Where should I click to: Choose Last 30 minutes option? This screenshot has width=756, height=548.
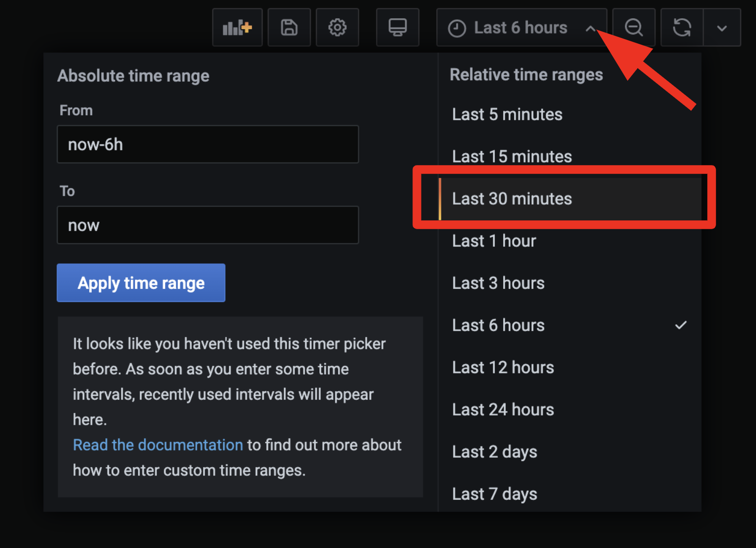pyautogui.click(x=512, y=199)
